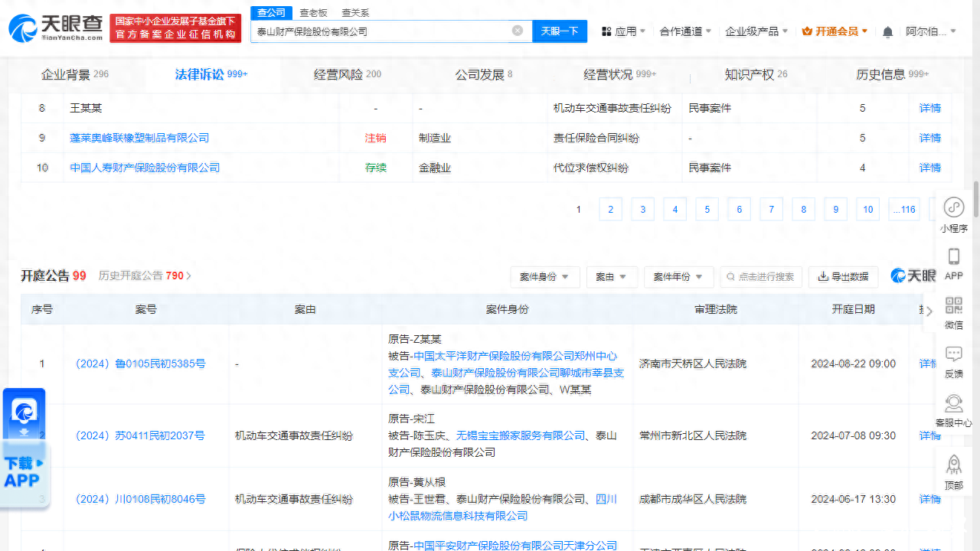The image size is (980, 551).
Task: Go to page 2 of results
Action: pos(610,210)
